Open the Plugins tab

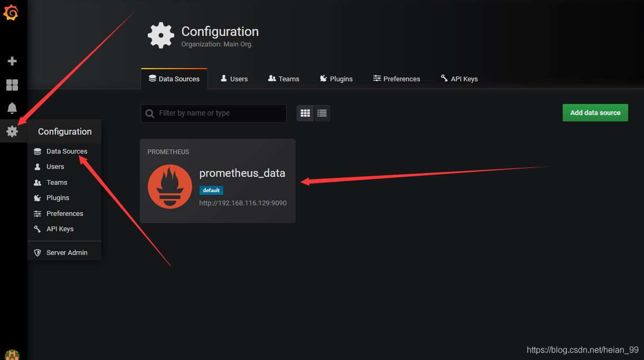pos(336,79)
